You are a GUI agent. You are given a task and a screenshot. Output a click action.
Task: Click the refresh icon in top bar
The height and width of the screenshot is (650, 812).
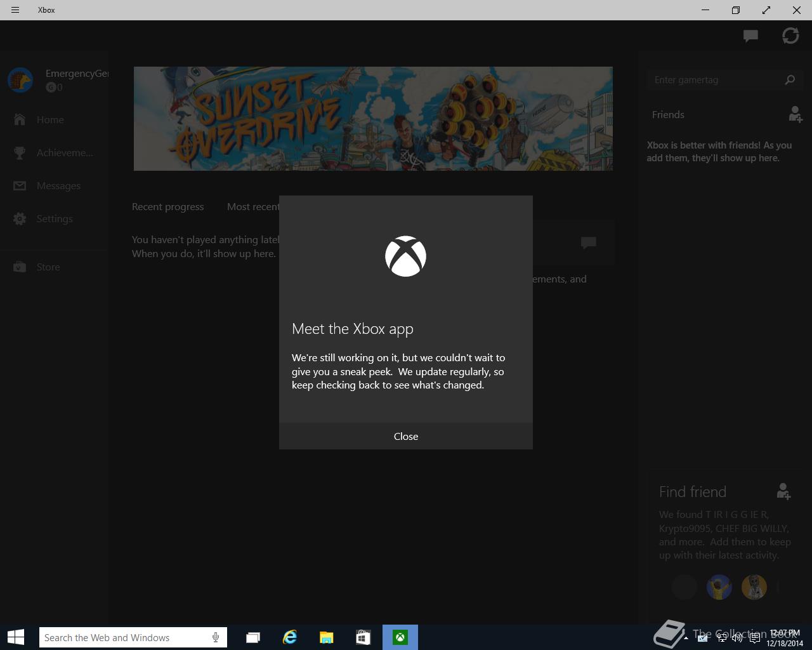pyautogui.click(x=790, y=36)
